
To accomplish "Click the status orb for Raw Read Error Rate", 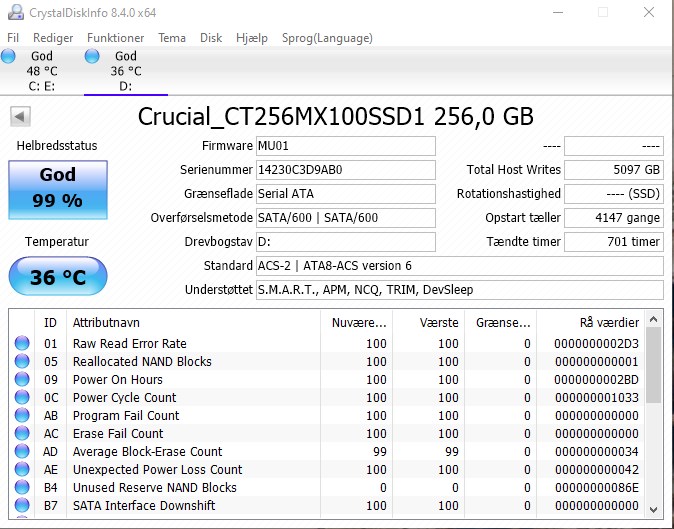I will point(22,343).
